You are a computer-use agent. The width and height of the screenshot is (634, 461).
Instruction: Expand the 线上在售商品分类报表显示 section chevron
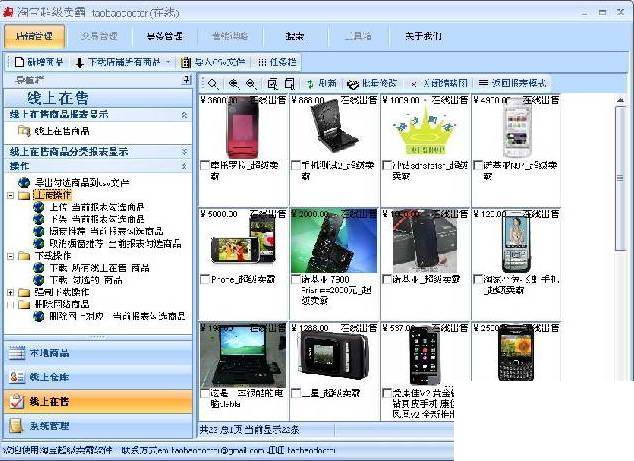[x=184, y=152]
